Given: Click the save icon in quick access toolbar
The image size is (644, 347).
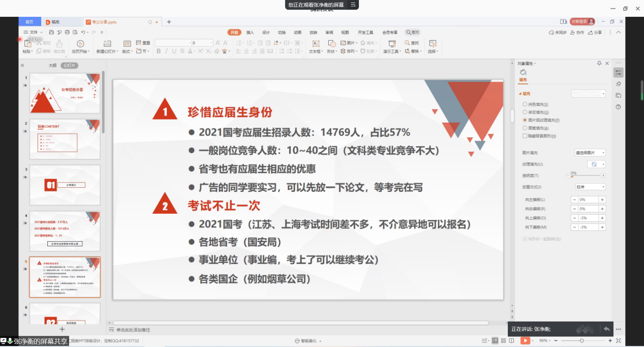Looking at the screenshot, I should point(52,33).
